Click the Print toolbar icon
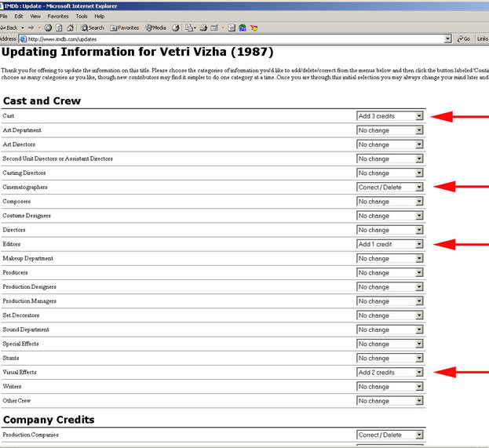The image size is (489, 448). pyautogui.click(x=203, y=27)
